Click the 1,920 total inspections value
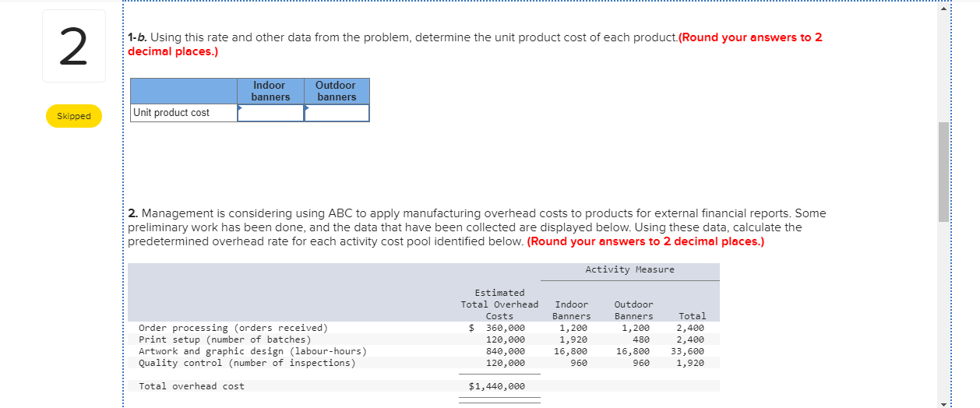980x408 pixels. coord(690,363)
